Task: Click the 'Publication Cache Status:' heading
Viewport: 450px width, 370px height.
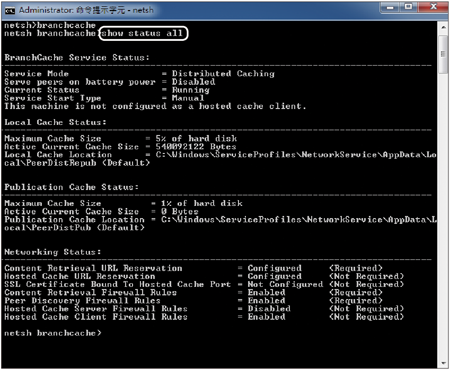Action: pyautogui.click(x=72, y=187)
